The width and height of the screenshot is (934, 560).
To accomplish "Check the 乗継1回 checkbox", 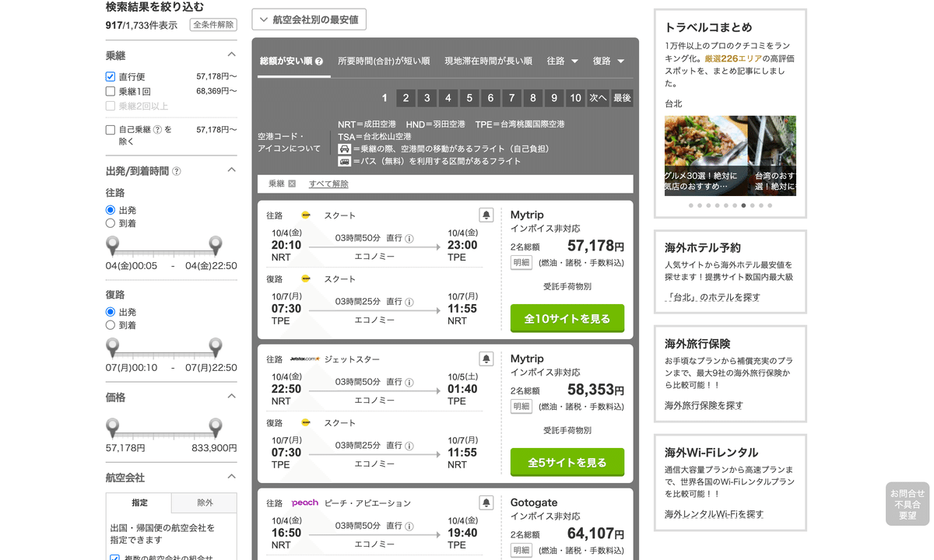I will 111,92.
